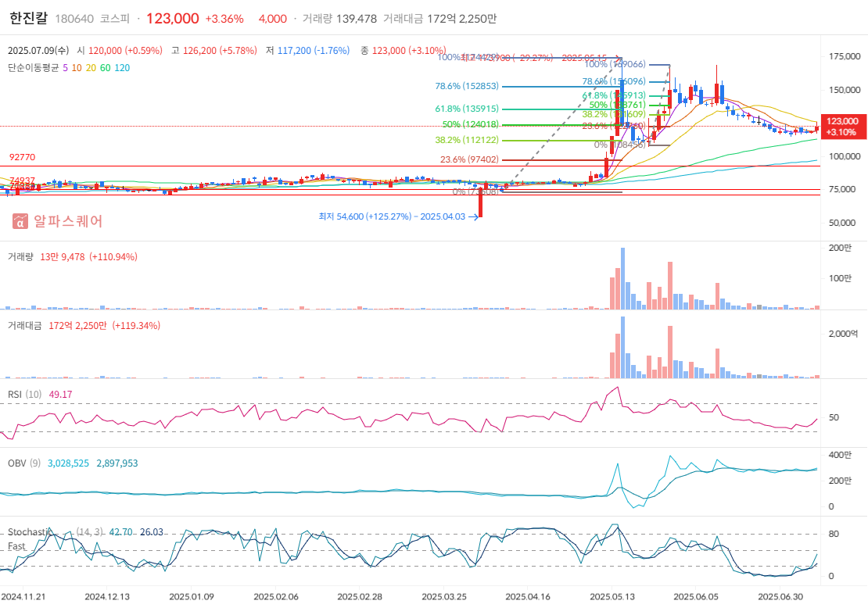
Task: Click the Stochastic value 26.03
Action: 152,531
